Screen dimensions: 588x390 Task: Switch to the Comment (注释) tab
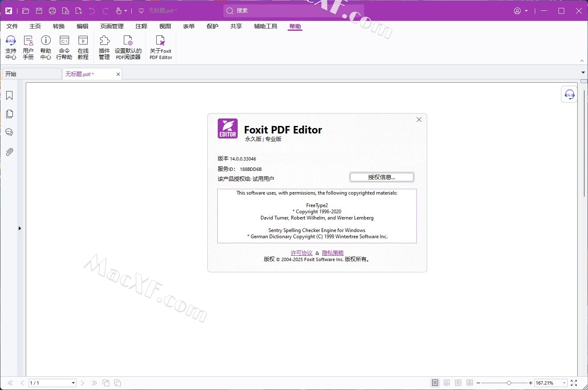point(141,26)
